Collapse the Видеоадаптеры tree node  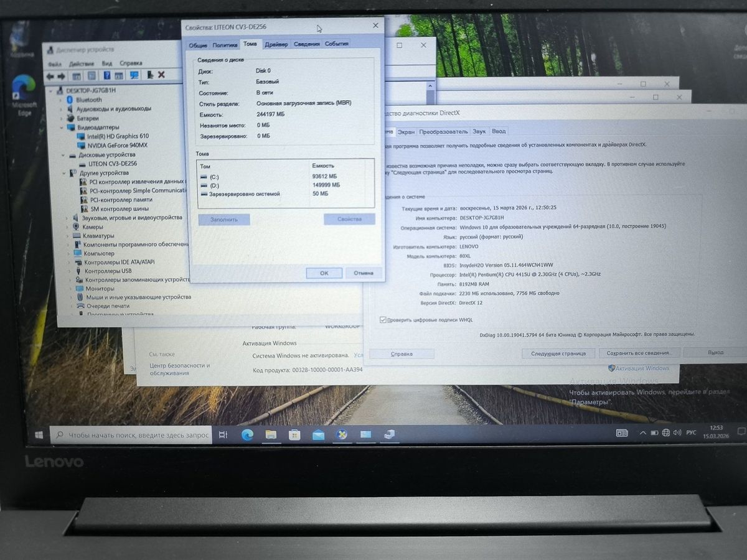point(62,128)
